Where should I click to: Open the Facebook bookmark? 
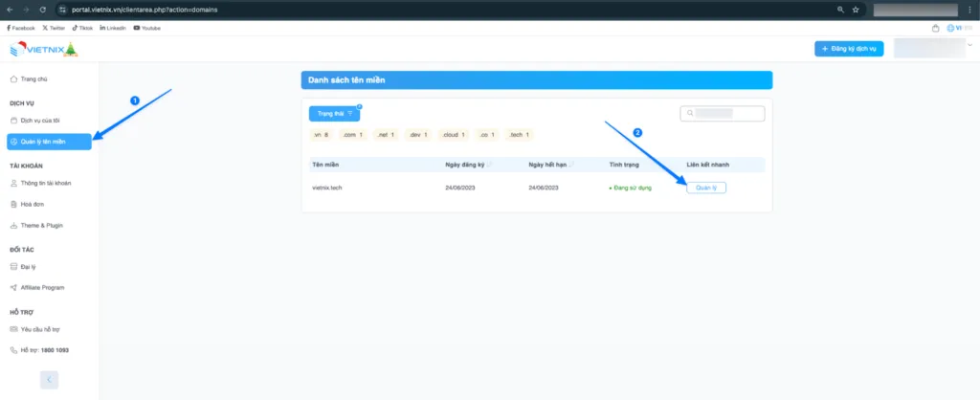click(21, 28)
